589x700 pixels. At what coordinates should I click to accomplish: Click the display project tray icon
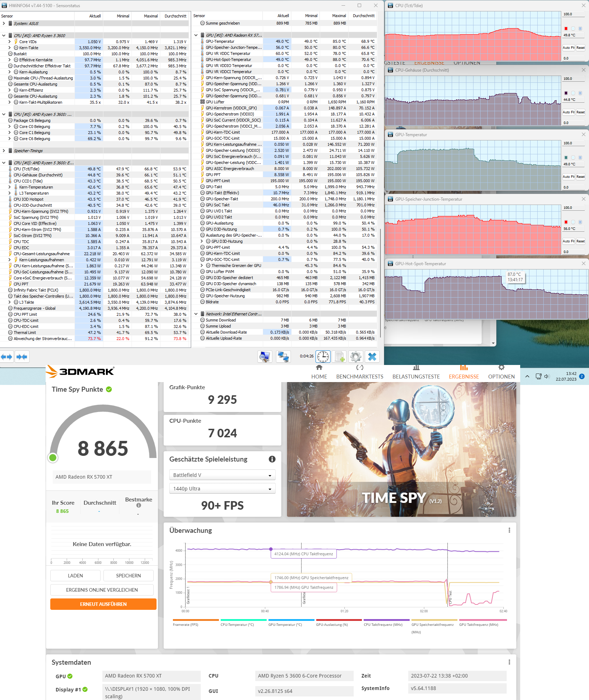coord(539,376)
